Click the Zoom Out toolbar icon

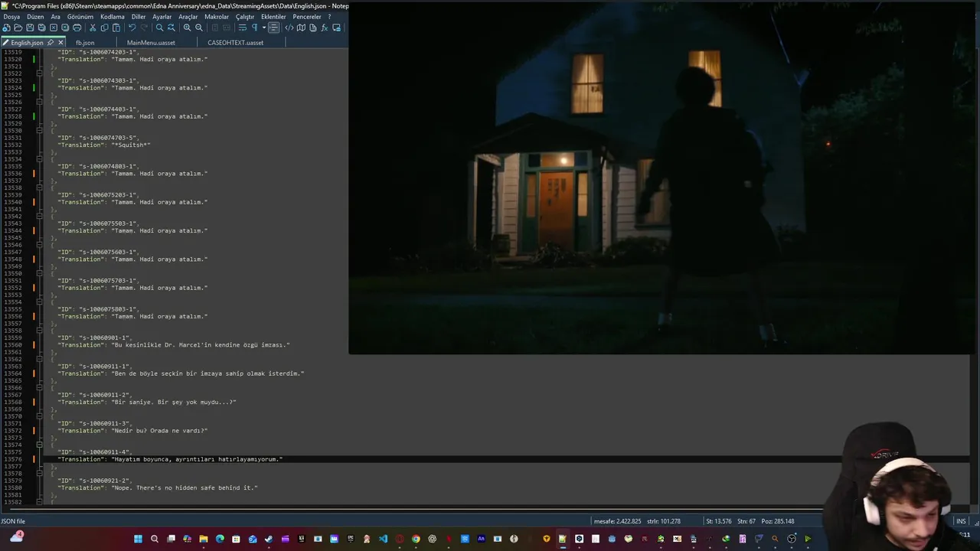click(199, 28)
